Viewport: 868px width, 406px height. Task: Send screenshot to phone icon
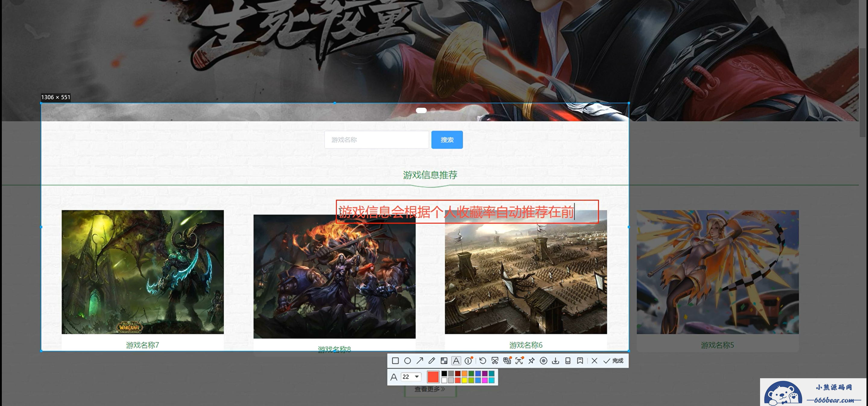(568, 361)
